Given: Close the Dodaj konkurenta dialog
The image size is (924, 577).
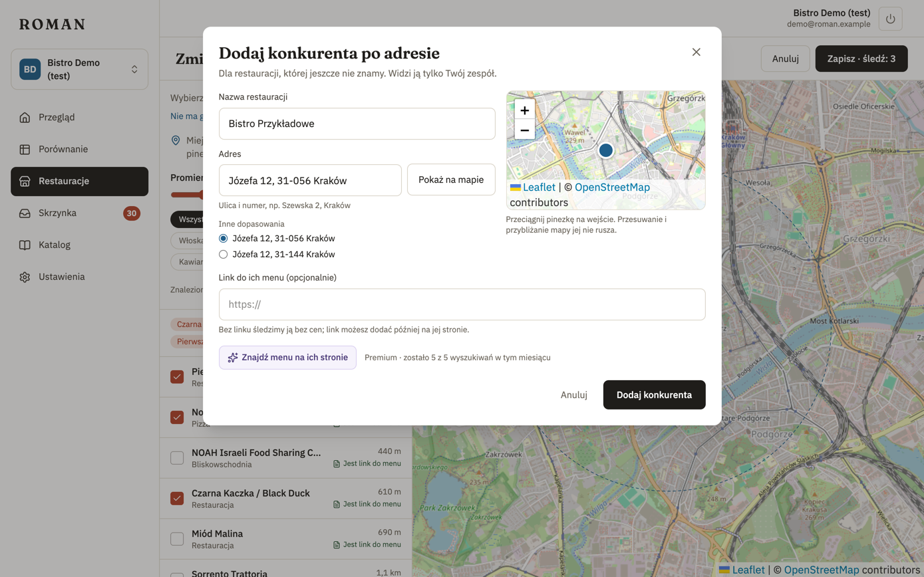Looking at the screenshot, I should [x=696, y=52].
